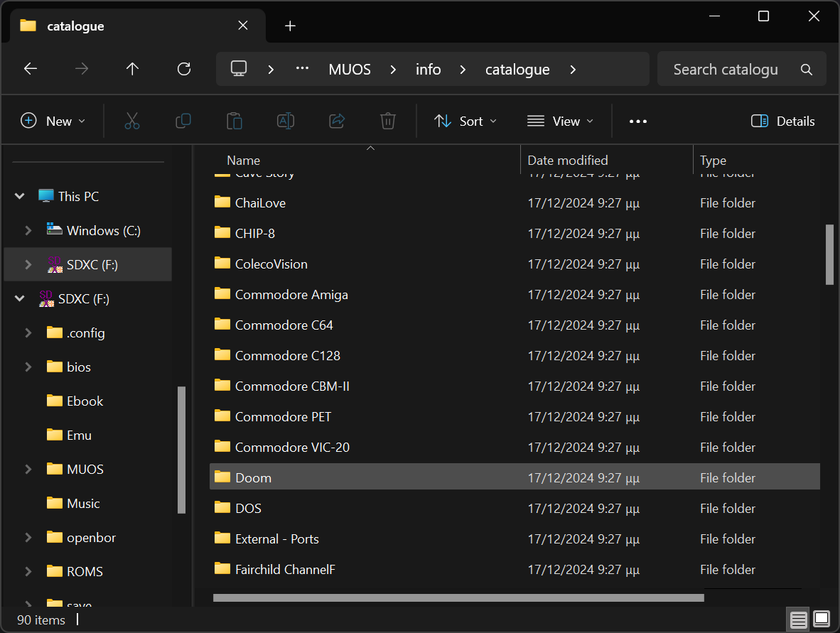Open the View dropdown menu
Screen dimensions: 840x633
[560, 121]
